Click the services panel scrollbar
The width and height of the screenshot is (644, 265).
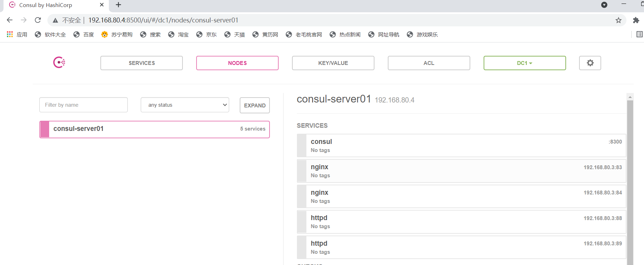630,183
